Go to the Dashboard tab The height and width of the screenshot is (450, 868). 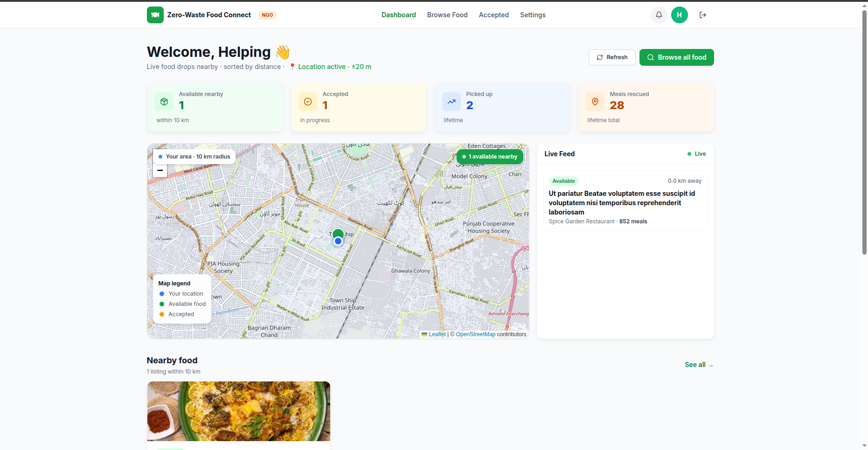click(x=398, y=15)
